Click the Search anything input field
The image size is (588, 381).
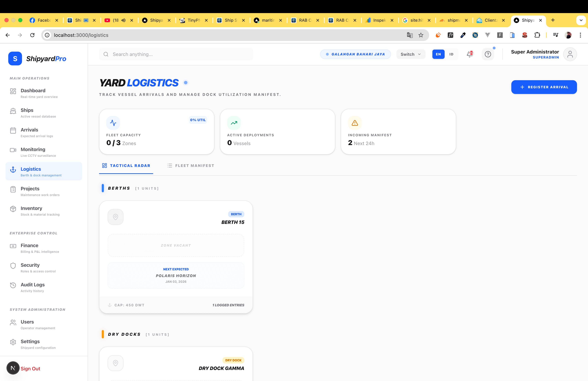tap(176, 54)
